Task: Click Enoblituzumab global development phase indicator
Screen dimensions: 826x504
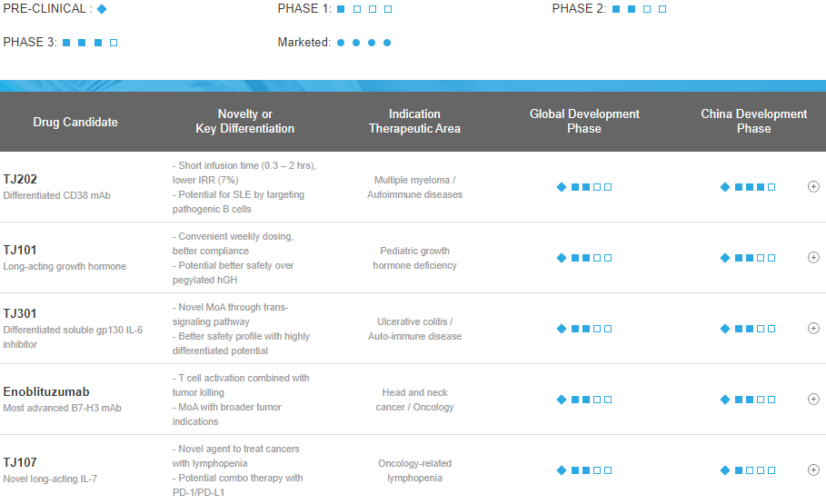Action: 584,400
